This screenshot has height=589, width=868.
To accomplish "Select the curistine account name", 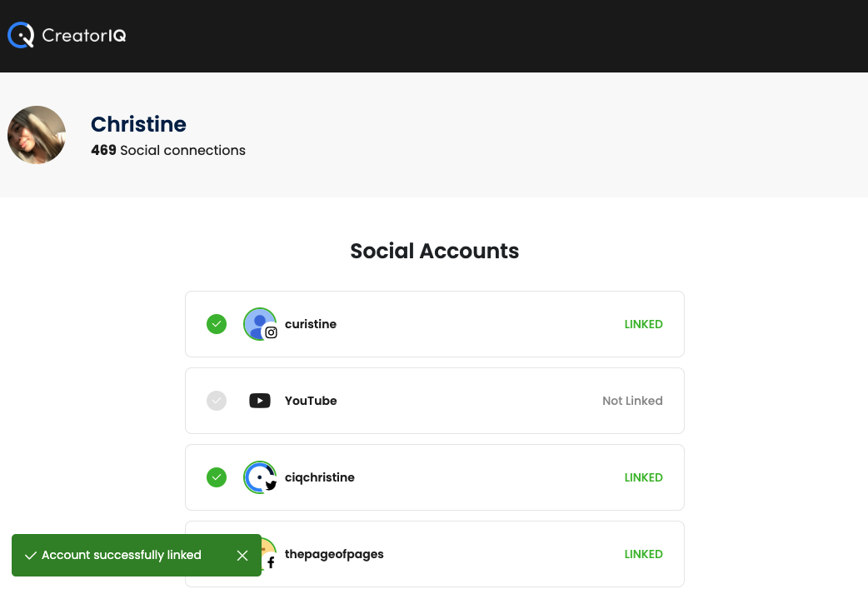I will coord(311,324).
